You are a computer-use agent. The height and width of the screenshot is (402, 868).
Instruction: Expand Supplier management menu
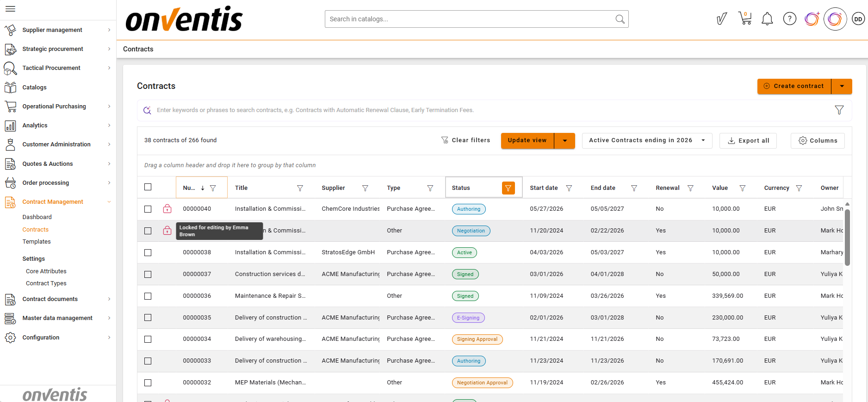click(x=109, y=30)
